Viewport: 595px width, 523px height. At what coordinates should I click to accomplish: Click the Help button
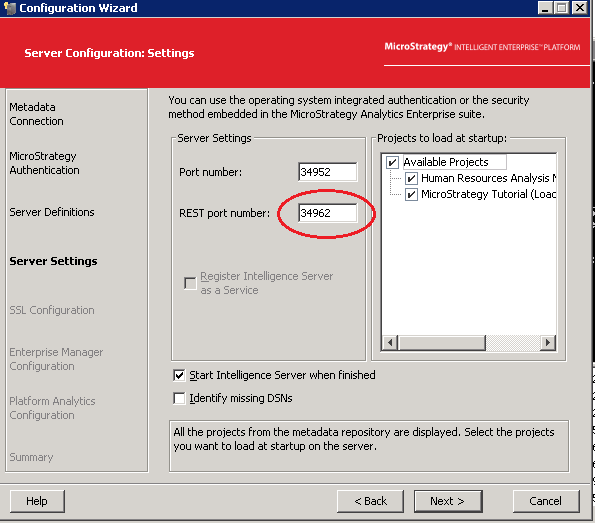[x=37, y=501]
